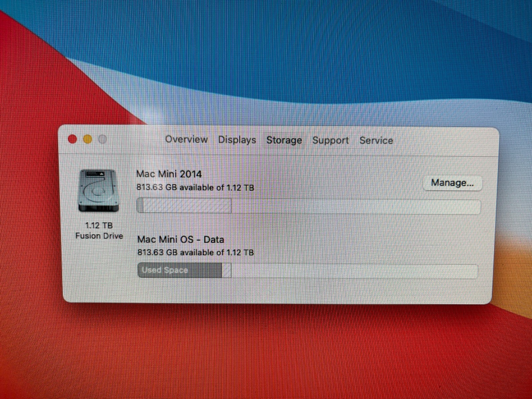Screen dimensions: 532x399
Task: Click the 'Fusion Drive' label
Action: 99,236
